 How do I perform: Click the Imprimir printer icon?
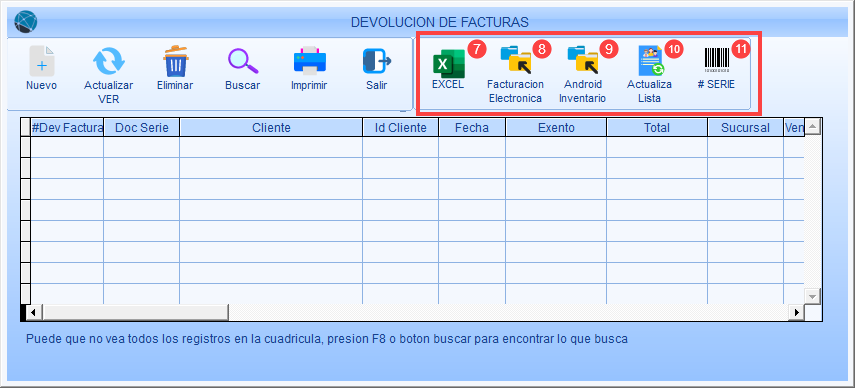310,60
